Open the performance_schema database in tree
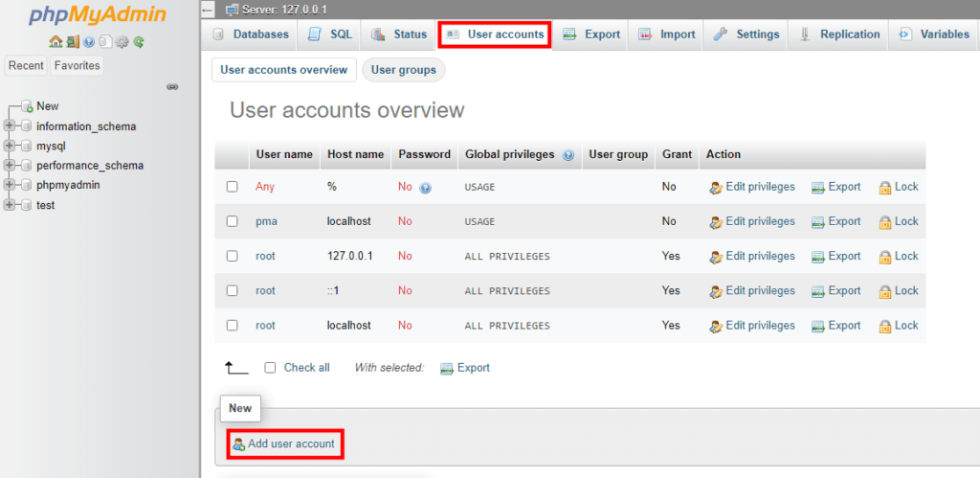 click(90, 166)
